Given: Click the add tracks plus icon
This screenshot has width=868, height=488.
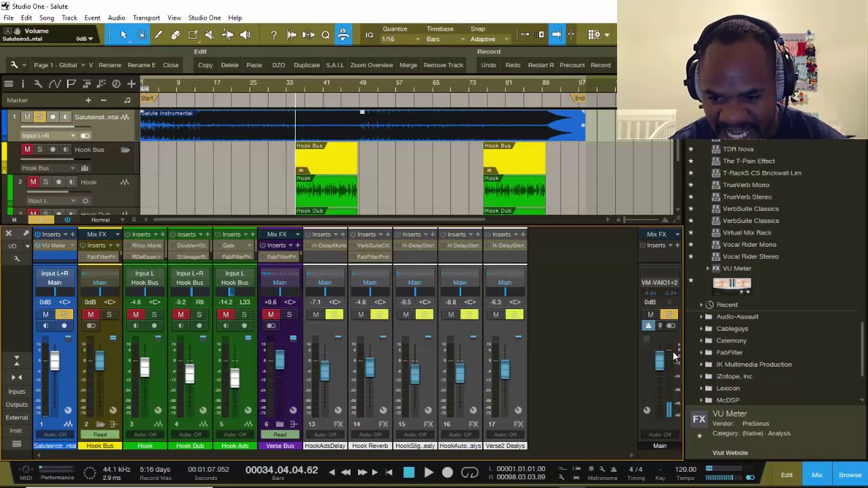Looking at the screenshot, I should coord(131,83).
